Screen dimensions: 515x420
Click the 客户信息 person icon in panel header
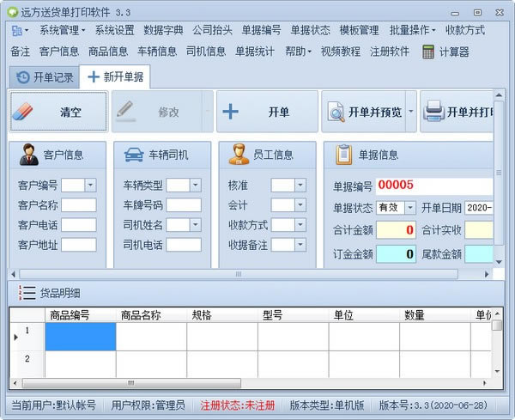[30, 155]
